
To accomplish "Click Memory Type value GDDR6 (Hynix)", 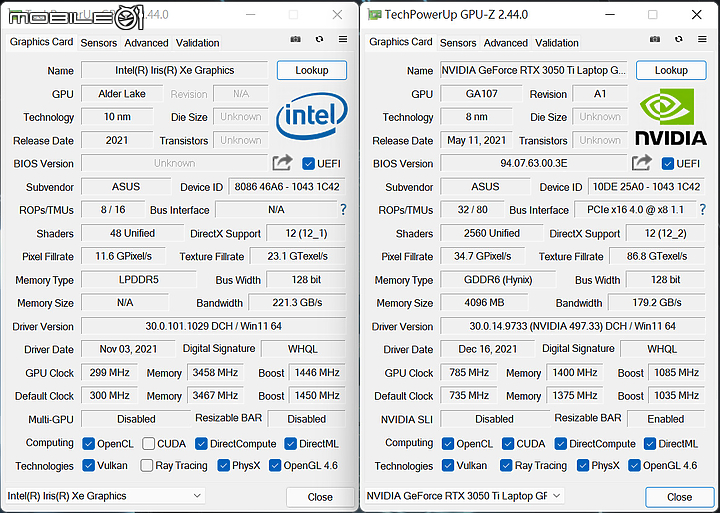I will coord(498,280).
